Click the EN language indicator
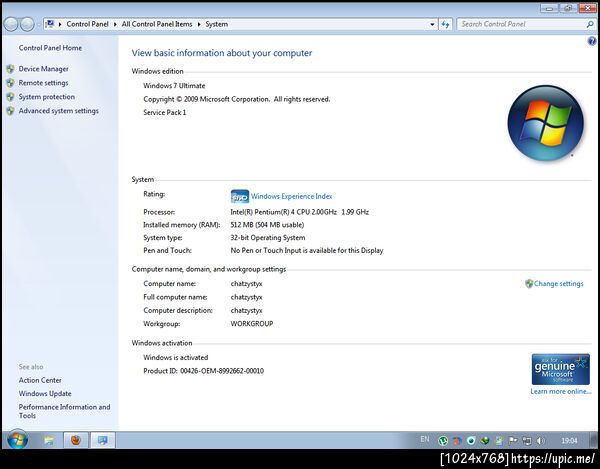 [x=425, y=439]
